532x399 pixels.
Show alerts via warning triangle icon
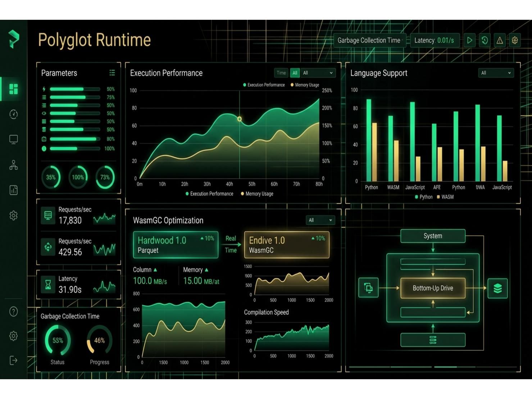pyautogui.click(x=500, y=40)
